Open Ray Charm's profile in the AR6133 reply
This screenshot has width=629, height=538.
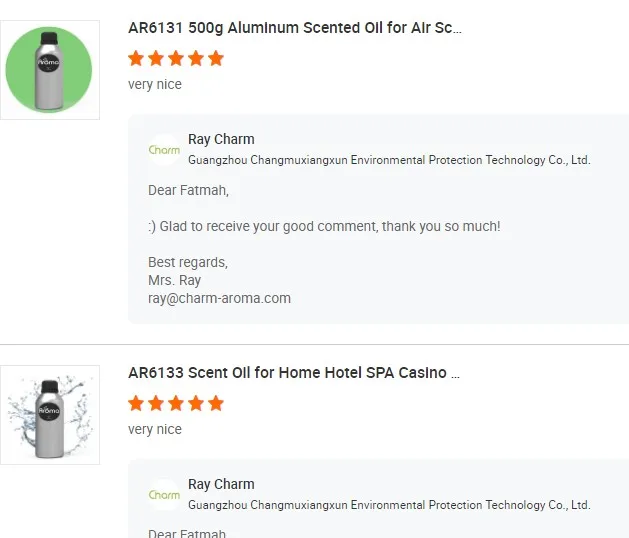[x=221, y=484]
